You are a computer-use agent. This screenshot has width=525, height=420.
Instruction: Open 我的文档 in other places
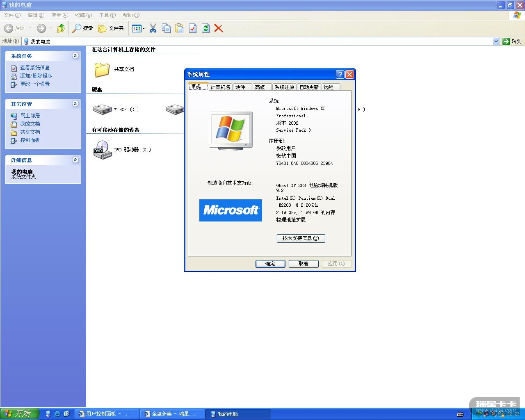tap(30, 124)
